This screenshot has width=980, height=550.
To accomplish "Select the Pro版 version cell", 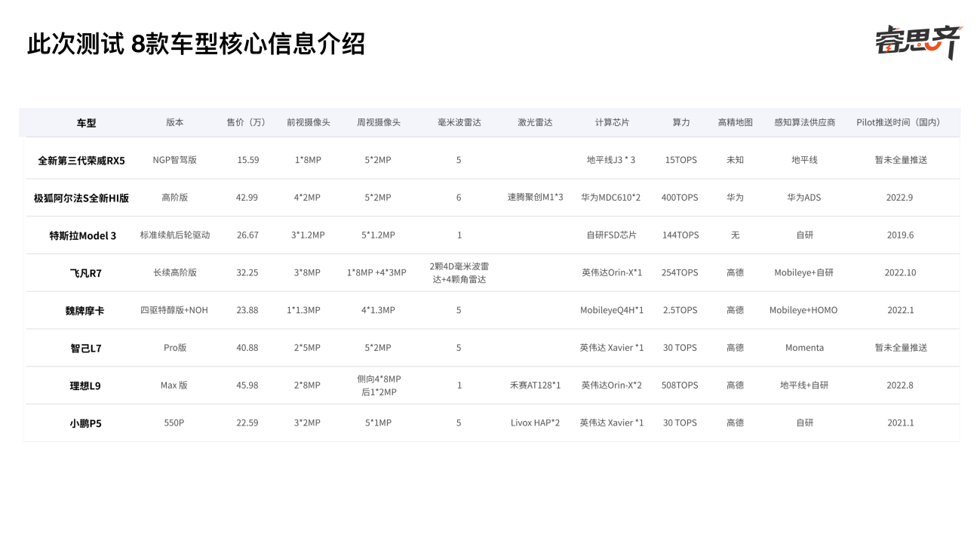I will coord(174,348).
